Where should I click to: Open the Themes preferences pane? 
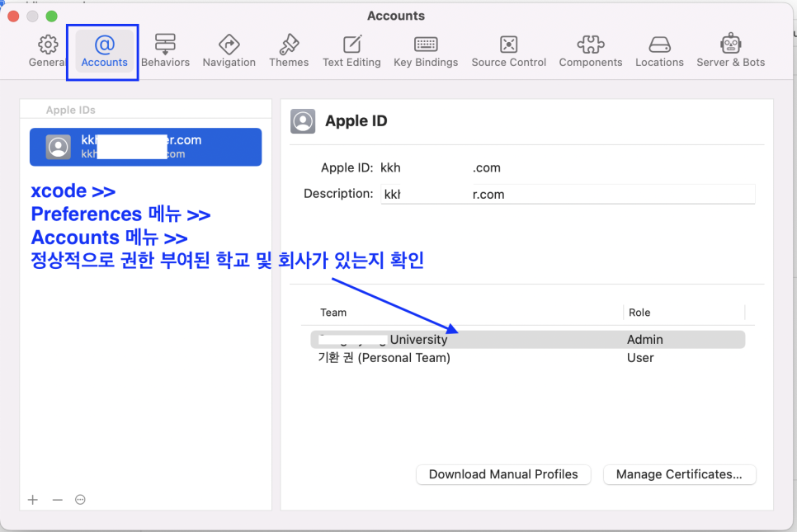(289, 51)
